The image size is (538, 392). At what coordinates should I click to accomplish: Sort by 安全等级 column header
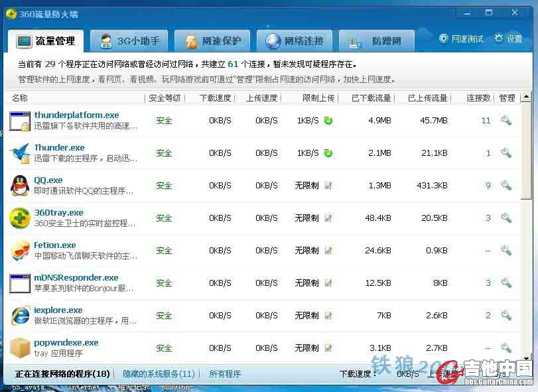tap(165, 98)
